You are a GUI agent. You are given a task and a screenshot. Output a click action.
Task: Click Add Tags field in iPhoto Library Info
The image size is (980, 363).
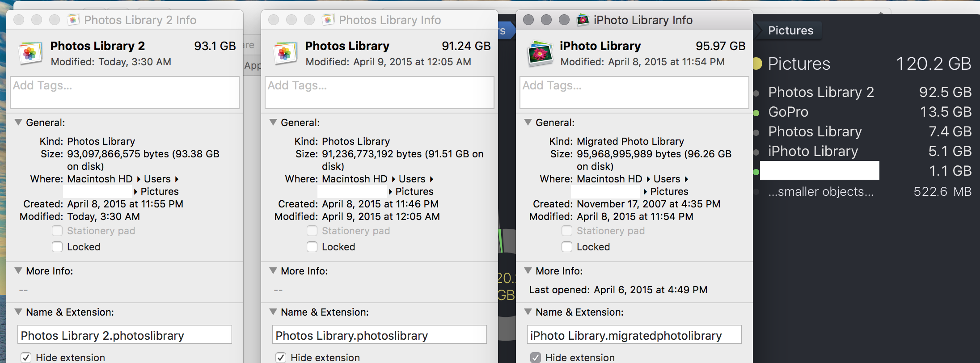[634, 93]
